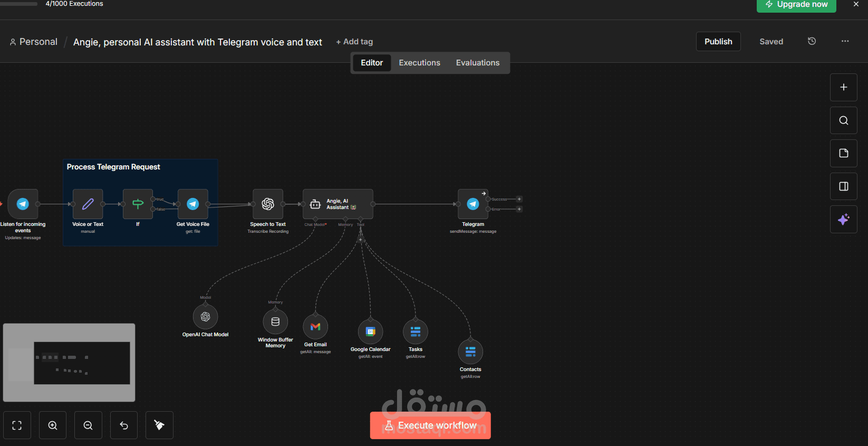Add a sticky note to canvas

(844, 153)
